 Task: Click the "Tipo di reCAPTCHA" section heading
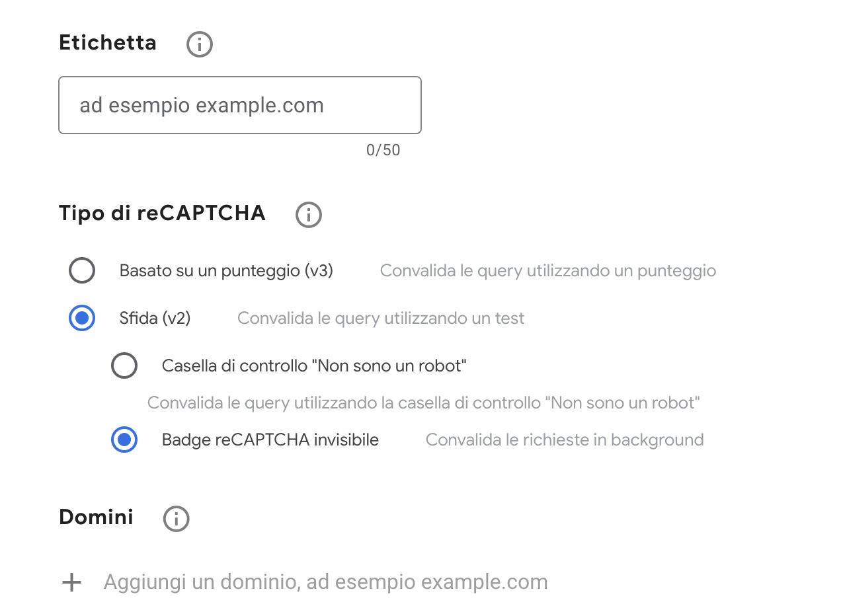click(x=162, y=213)
